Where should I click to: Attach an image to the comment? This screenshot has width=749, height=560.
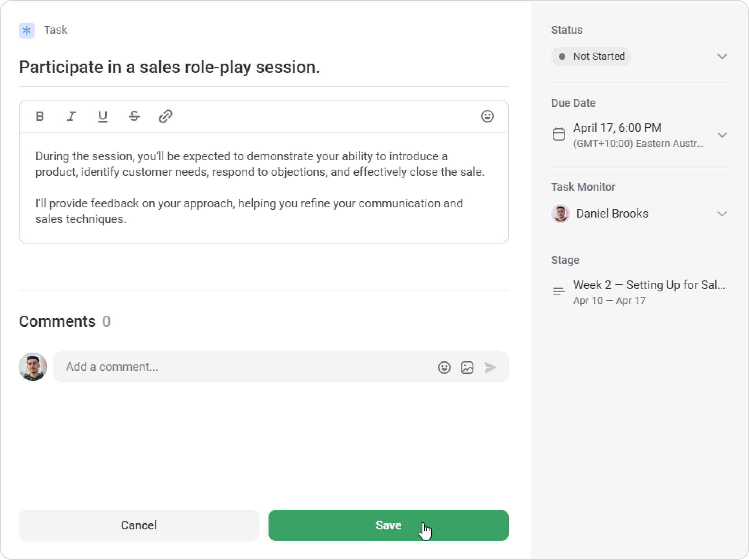pos(467,367)
